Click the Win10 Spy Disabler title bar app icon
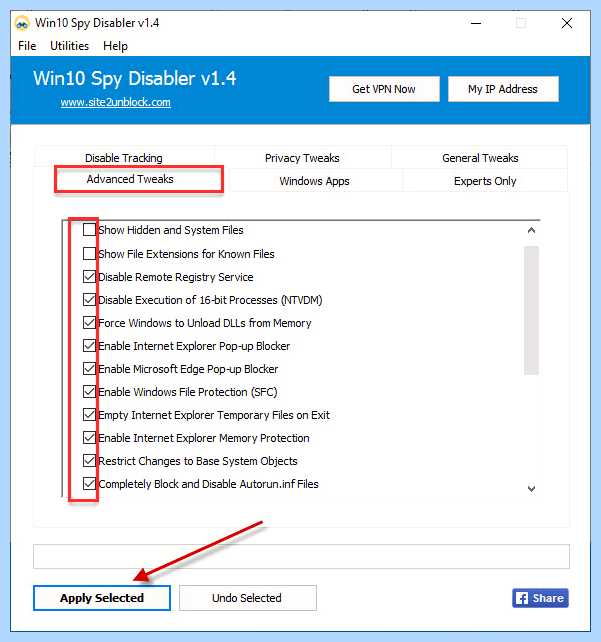This screenshot has width=601, height=642. tap(22, 23)
